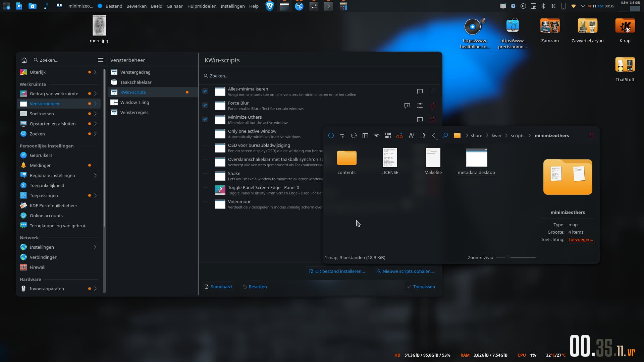Click the circle selection icon in file manager toolbar

[x=331, y=135]
